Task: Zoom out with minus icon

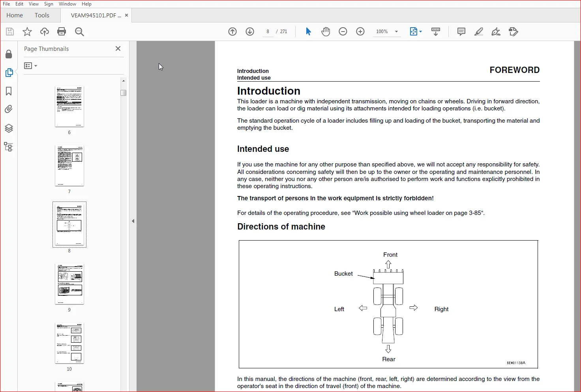Action: click(343, 32)
